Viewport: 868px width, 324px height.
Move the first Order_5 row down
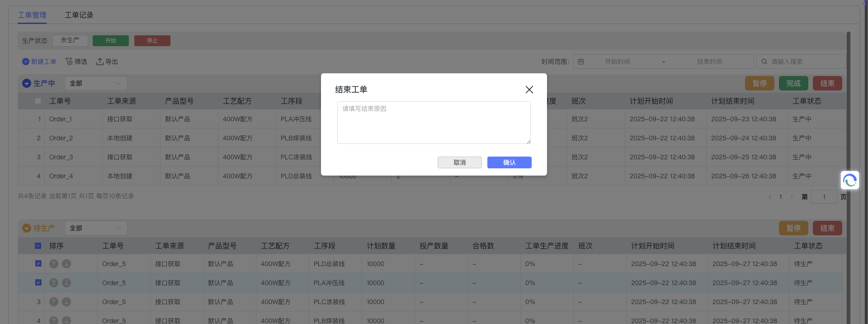(x=66, y=264)
